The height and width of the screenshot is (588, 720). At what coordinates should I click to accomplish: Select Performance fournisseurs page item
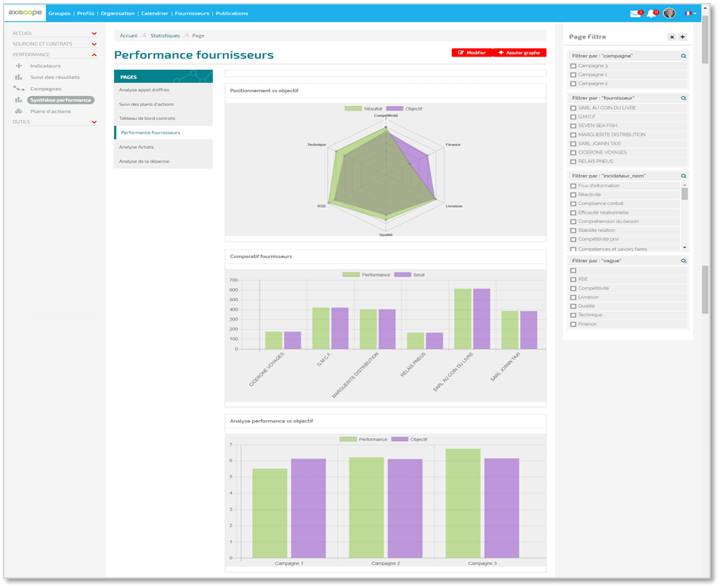coord(163,133)
